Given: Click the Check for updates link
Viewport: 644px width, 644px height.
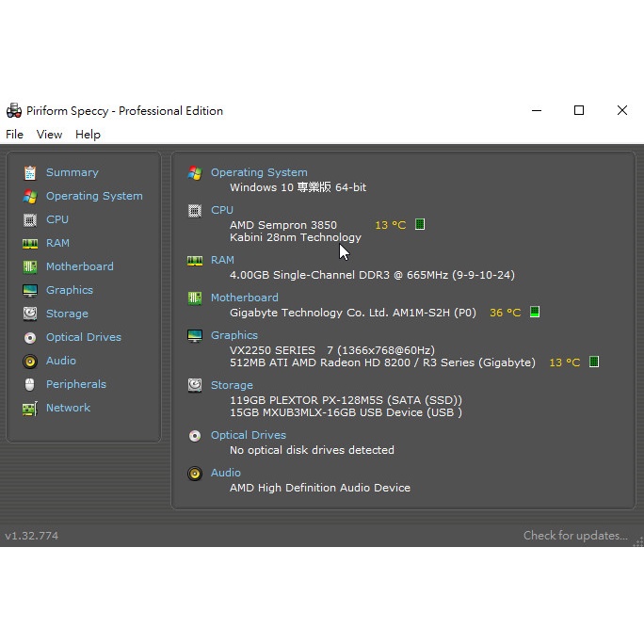Looking at the screenshot, I should click(575, 536).
